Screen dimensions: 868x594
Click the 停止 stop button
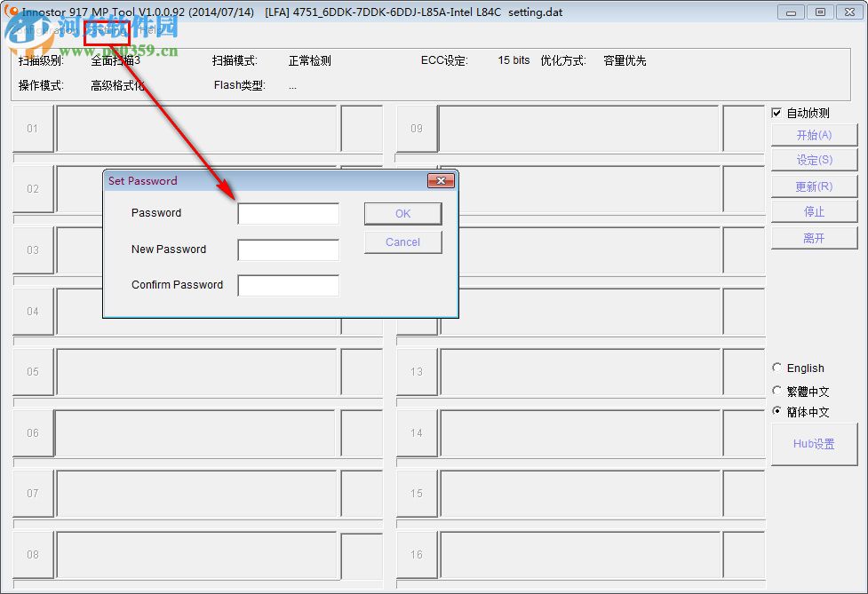(x=814, y=210)
